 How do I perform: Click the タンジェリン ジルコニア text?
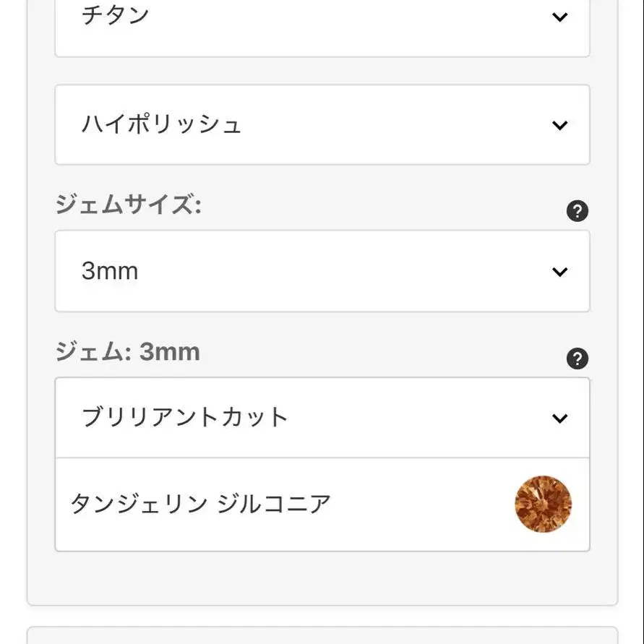[200, 504]
